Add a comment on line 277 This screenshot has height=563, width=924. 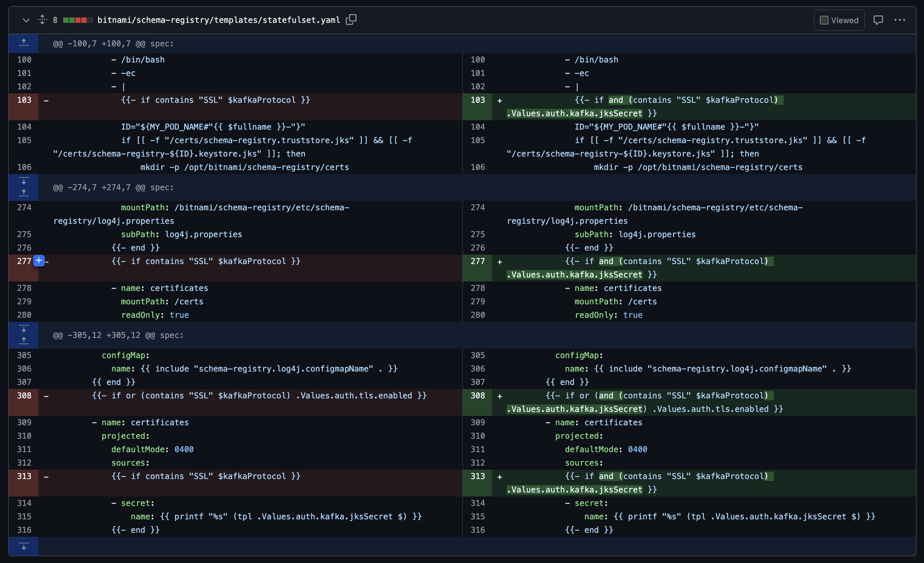tap(39, 261)
